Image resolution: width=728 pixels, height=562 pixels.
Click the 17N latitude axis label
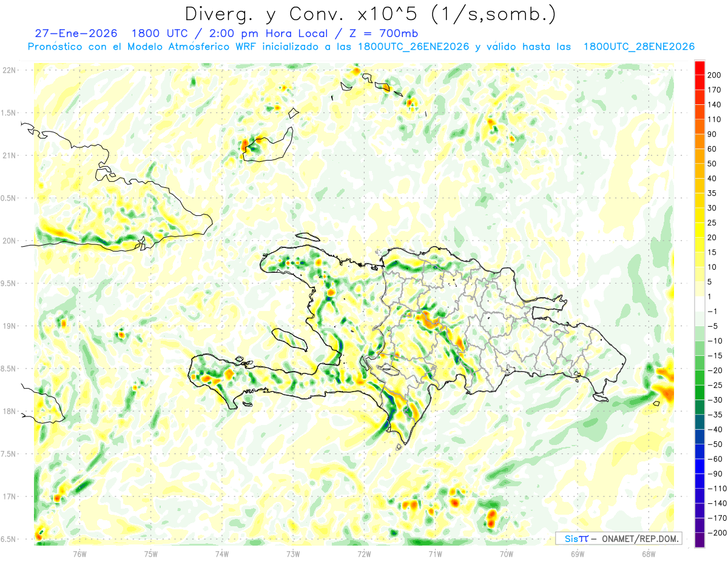tap(9, 497)
